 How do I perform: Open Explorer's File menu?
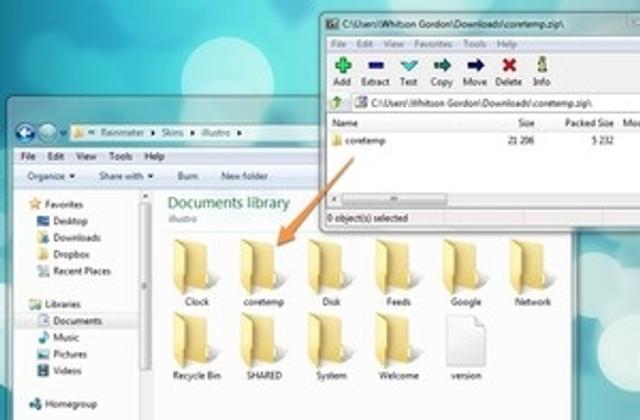point(28,156)
